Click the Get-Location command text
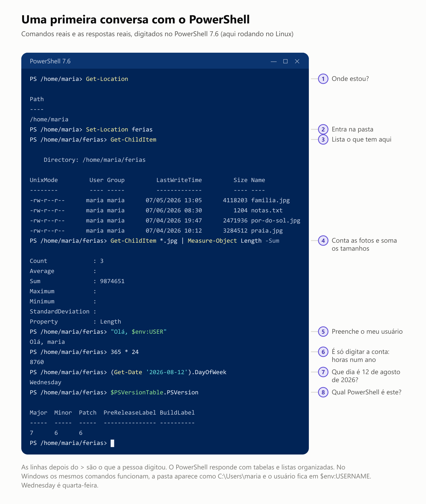The height and width of the screenshot is (504, 426). click(107, 79)
